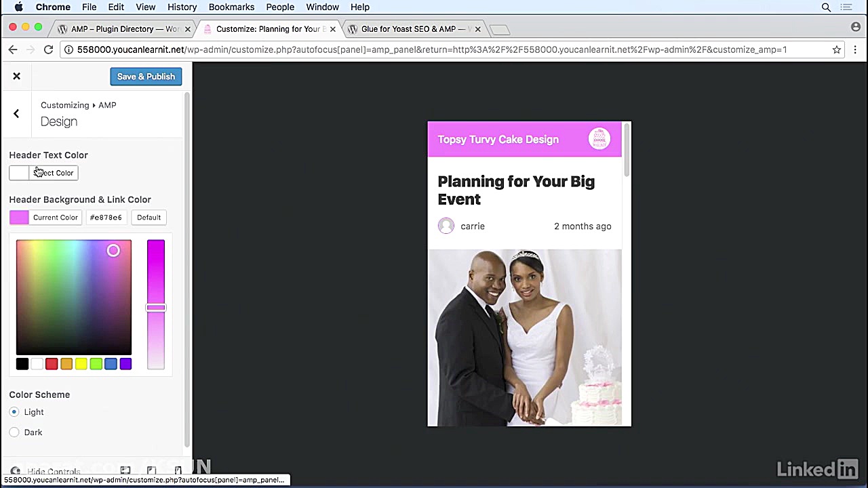
Task: Go back with Chrome's back arrow
Action: click(x=13, y=49)
